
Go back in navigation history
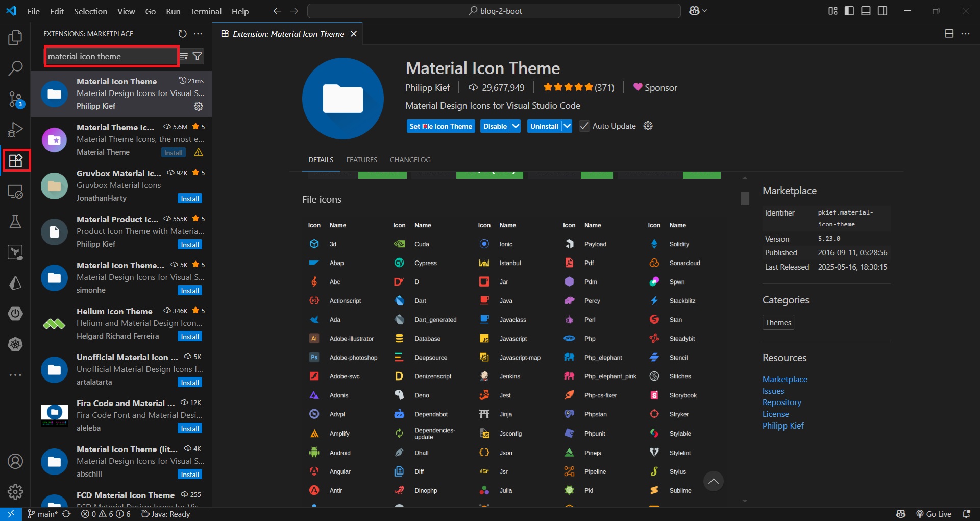277,11
